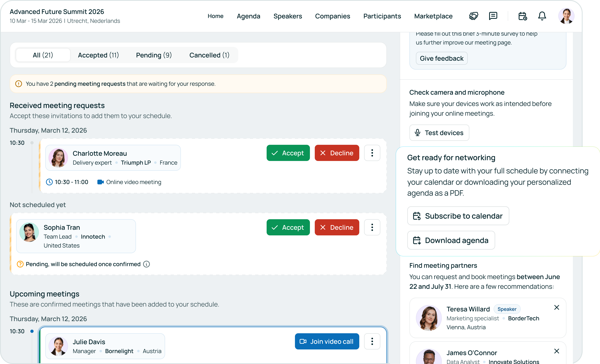Open the Marketplace menu item

pos(433,16)
